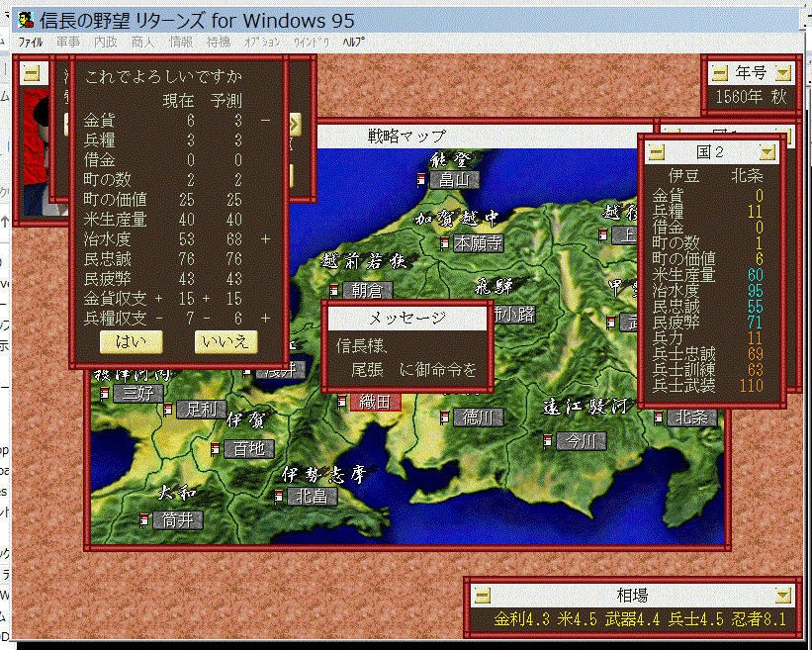Click the 筒井 clan flag icon

click(x=144, y=519)
